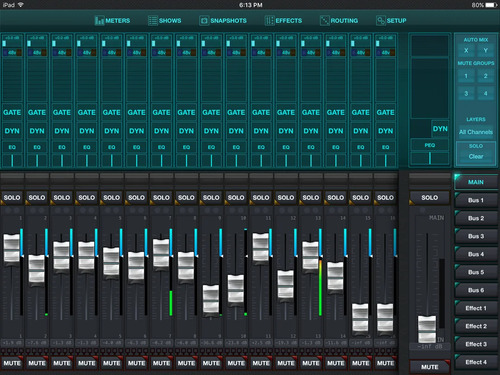Open the Setup tab
Image resolution: width=500 pixels, height=375 pixels.
coord(391,21)
